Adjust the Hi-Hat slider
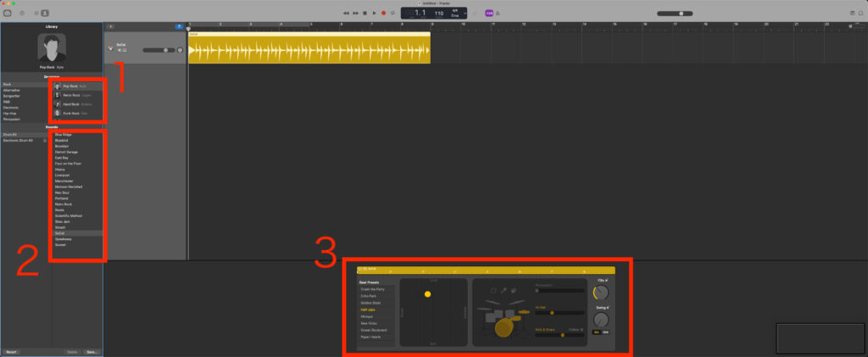Viewport: 868px width, 357px height. pos(552,313)
